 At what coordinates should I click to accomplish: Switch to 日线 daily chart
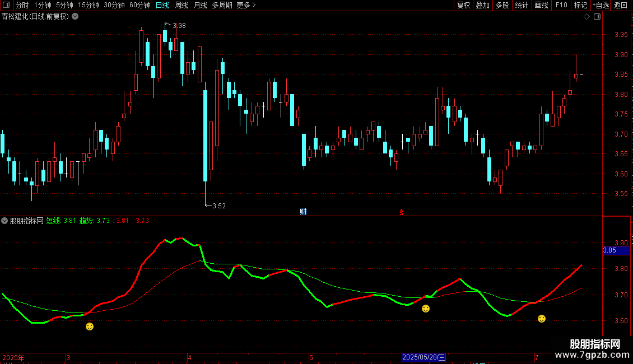(162, 5)
